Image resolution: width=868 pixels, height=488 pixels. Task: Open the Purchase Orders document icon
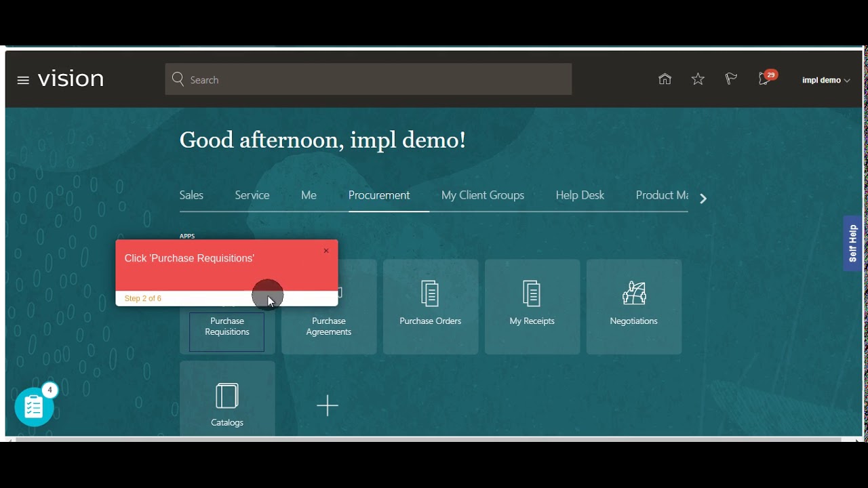[x=430, y=293]
